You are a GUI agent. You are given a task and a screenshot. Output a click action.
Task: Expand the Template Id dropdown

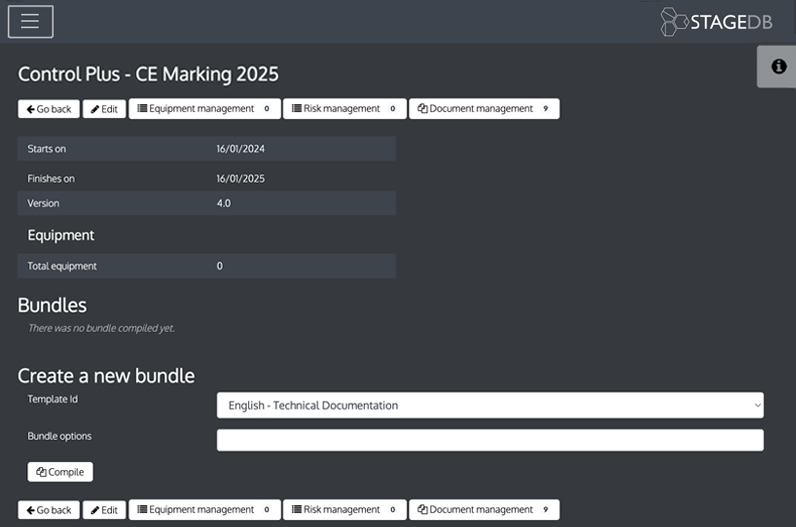pyautogui.click(x=489, y=405)
